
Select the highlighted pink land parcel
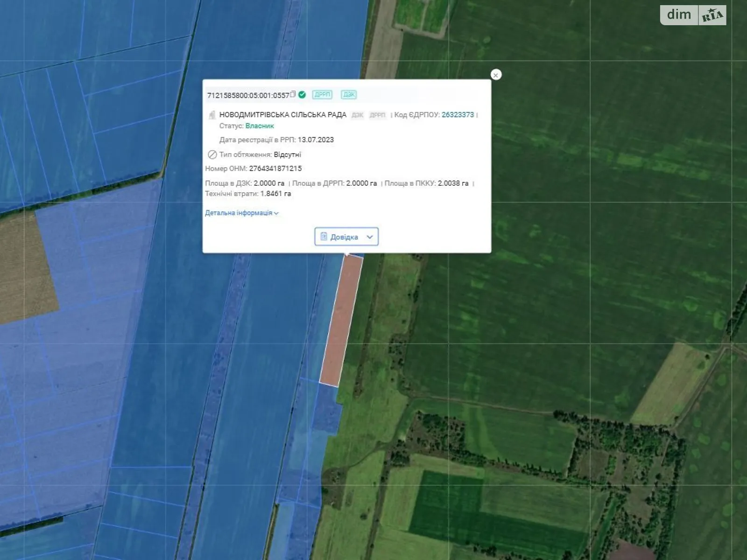(342, 322)
